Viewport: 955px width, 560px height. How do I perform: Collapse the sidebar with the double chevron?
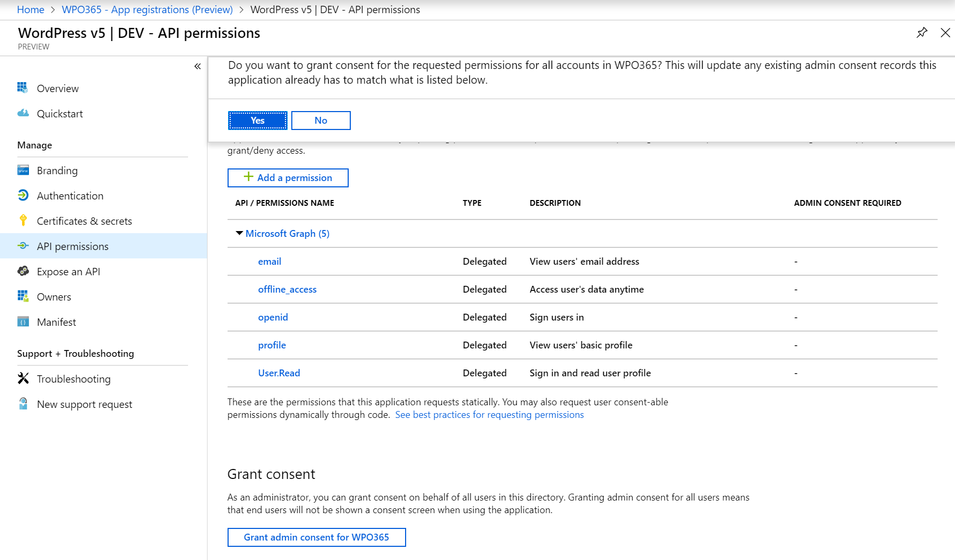(198, 66)
